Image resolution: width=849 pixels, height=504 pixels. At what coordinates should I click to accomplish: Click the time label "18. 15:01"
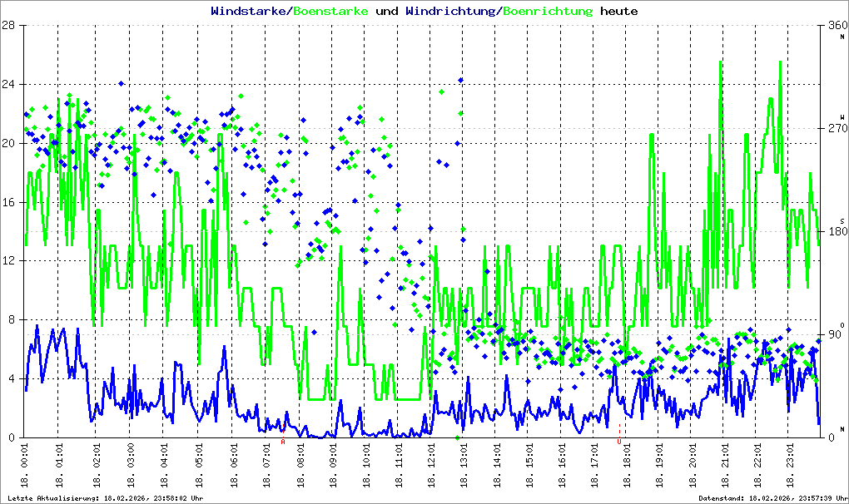[529, 466]
